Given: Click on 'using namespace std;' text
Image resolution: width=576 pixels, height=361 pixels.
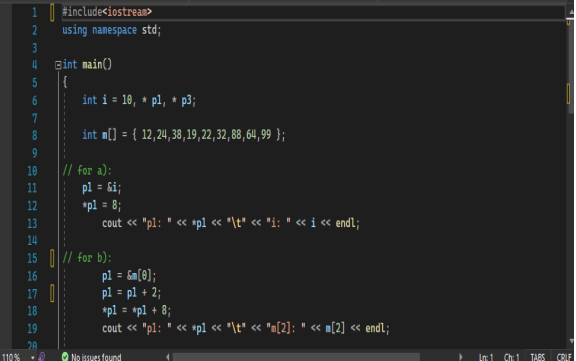Looking at the screenshot, I should point(112,30).
